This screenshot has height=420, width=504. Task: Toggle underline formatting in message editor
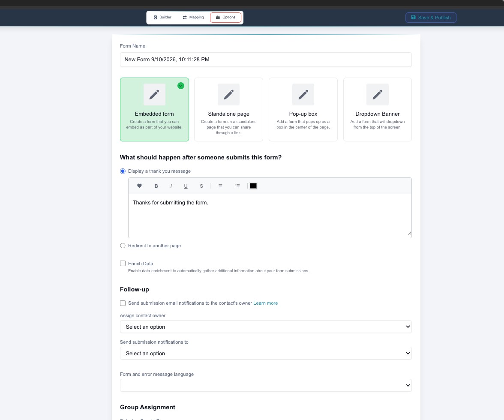click(186, 186)
